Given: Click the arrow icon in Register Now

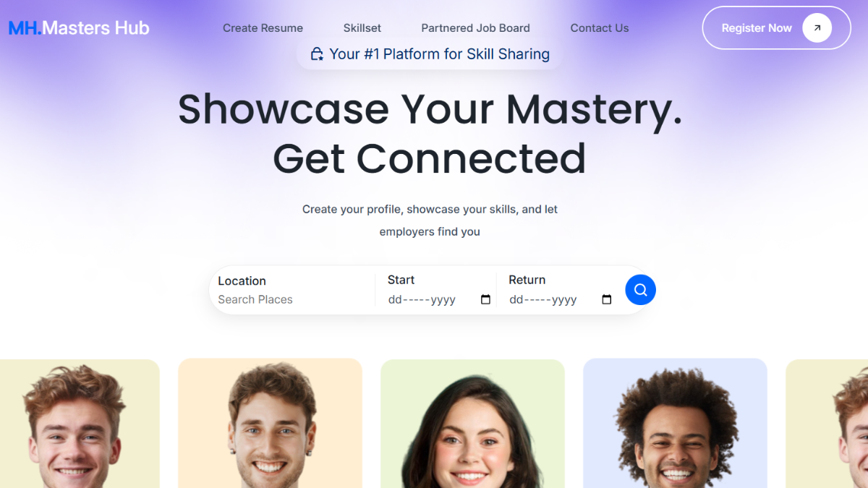Looking at the screenshot, I should coord(817,28).
